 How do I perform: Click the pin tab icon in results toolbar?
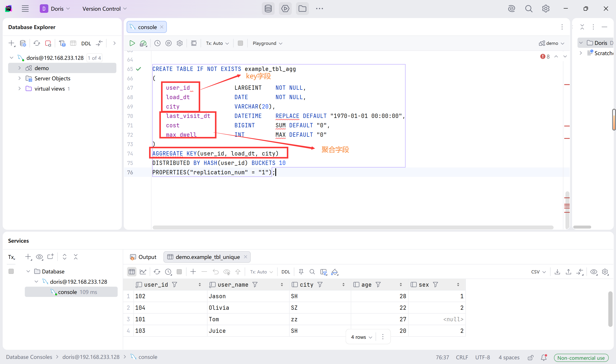point(301,272)
